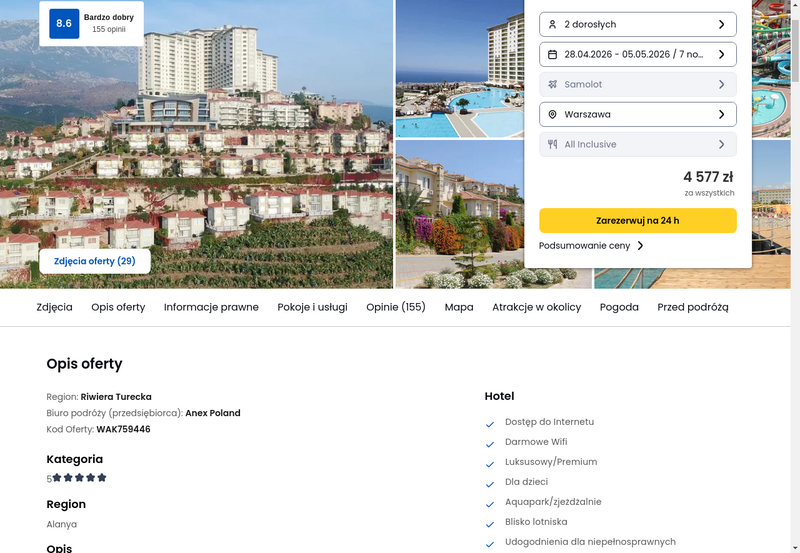The image size is (800, 553).
Task: Click the fork and knife icon
Action: pos(552,144)
